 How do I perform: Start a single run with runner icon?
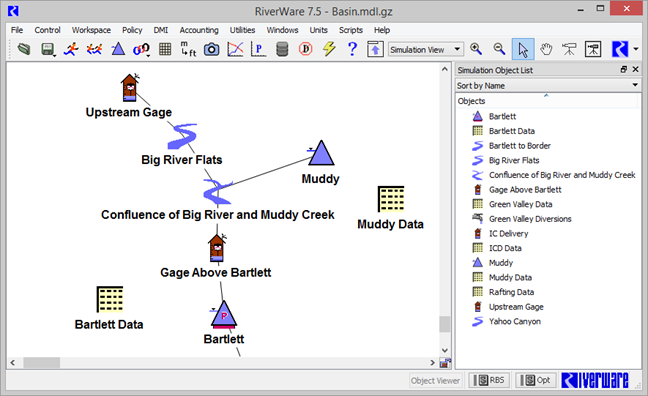(x=71, y=49)
